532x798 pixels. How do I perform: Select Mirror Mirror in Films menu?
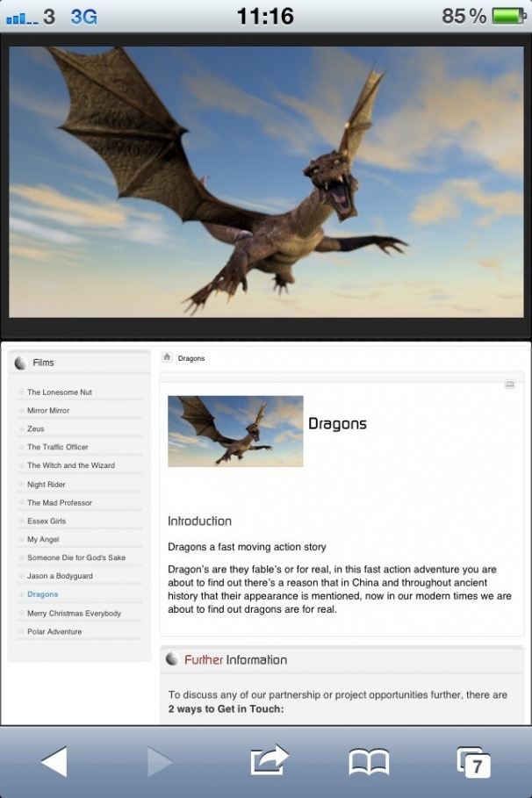click(x=48, y=411)
